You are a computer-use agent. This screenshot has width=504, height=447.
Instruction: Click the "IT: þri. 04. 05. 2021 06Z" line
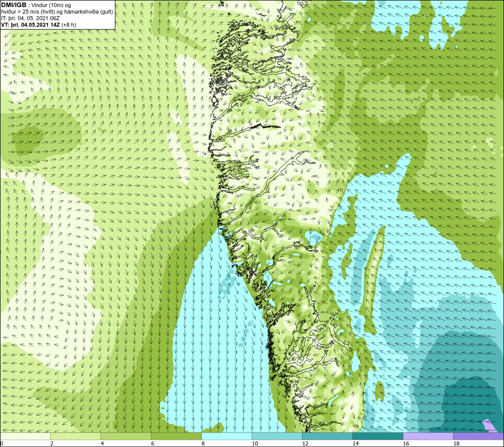(x=30, y=18)
